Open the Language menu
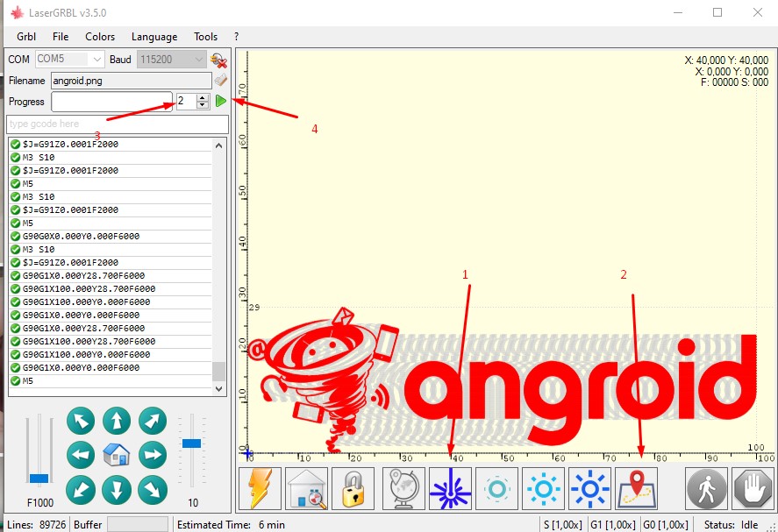The height and width of the screenshot is (532, 778). pos(154,37)
